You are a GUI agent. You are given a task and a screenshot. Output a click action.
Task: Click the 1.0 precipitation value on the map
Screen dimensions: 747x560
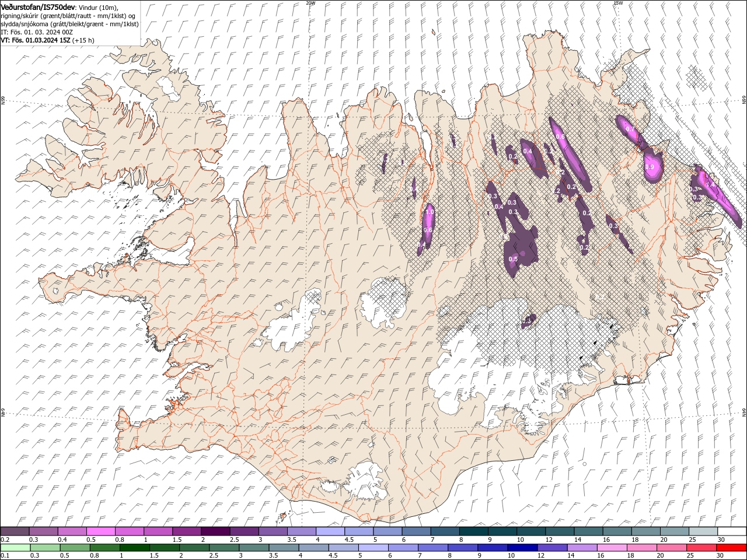430,212
